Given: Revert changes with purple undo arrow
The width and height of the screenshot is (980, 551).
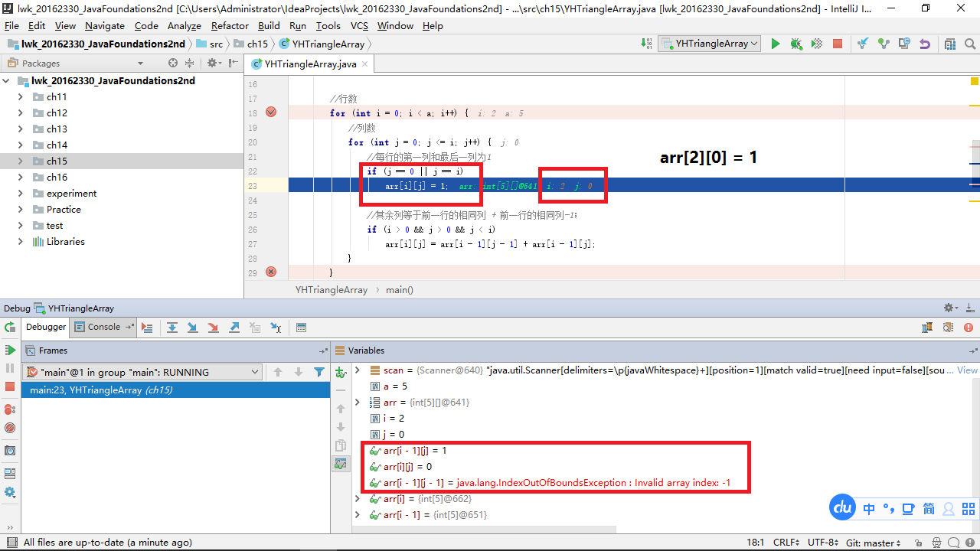Looking at the screenshot, I should coord(925,44).
